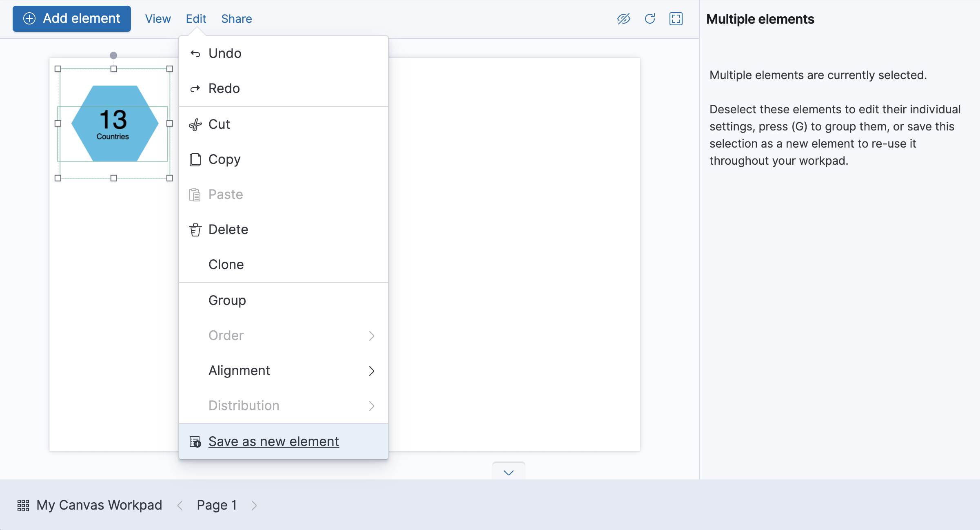Toggle the hide editing controls eye icon
Image resolution: width=980 pixels, height=530 pixels.
(x=623, y=19)
